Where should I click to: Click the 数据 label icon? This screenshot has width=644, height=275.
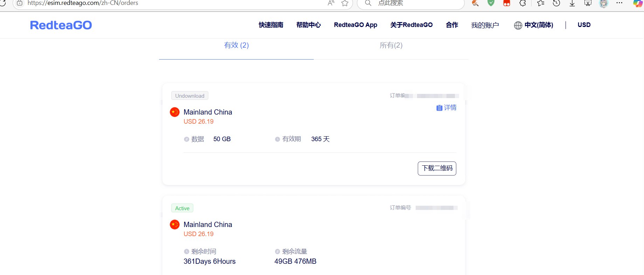[187, 139]
